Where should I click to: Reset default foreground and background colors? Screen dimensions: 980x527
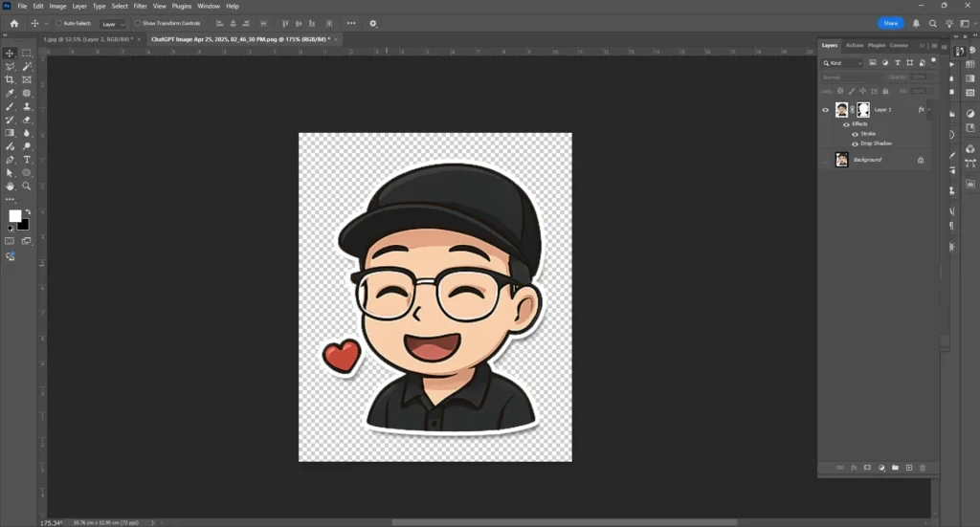click(10, 229)
